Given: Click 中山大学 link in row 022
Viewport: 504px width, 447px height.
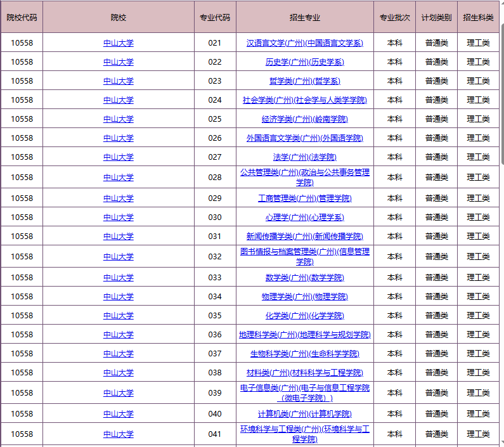Looking at the screenshot, I should [119, 62].
